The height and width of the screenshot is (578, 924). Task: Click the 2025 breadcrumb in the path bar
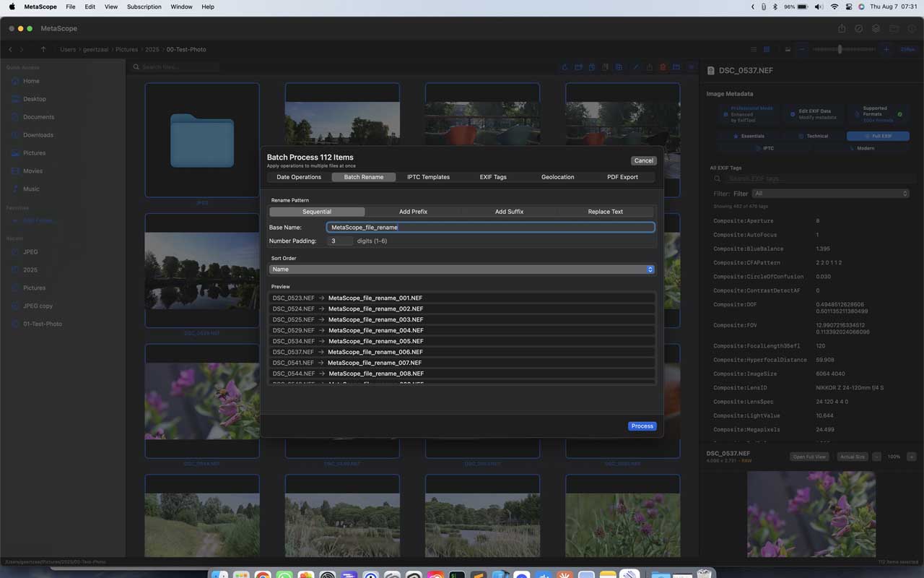point(152,49)
